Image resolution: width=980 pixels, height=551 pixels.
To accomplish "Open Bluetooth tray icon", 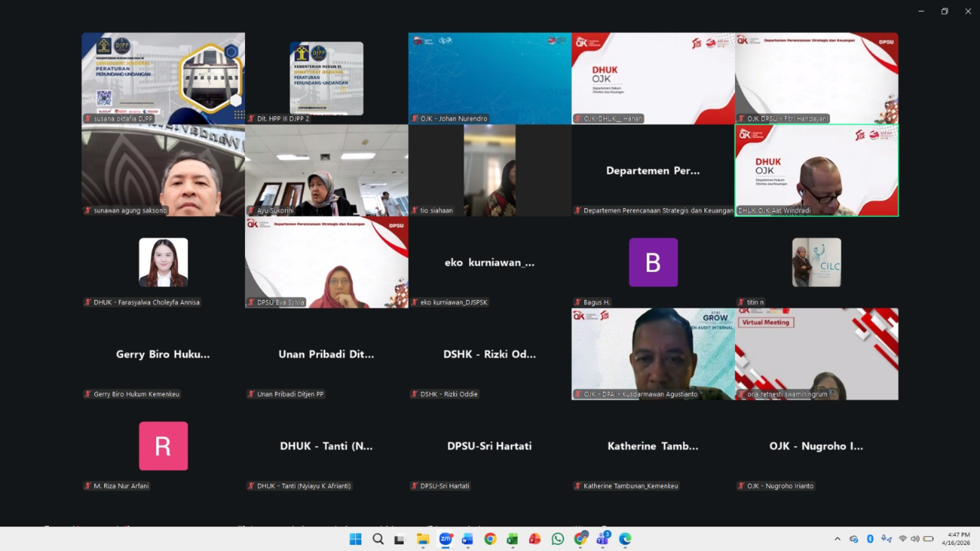I will (x=870, y=539).
